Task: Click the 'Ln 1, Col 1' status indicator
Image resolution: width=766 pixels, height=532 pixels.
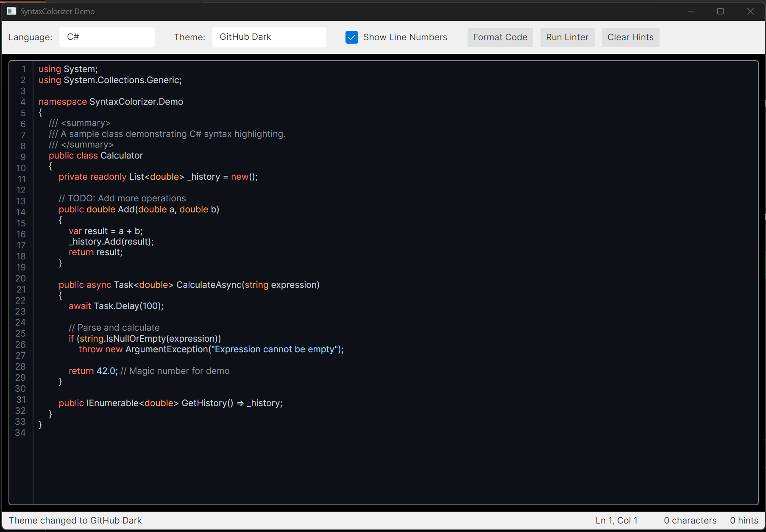Action: (616, 521)
